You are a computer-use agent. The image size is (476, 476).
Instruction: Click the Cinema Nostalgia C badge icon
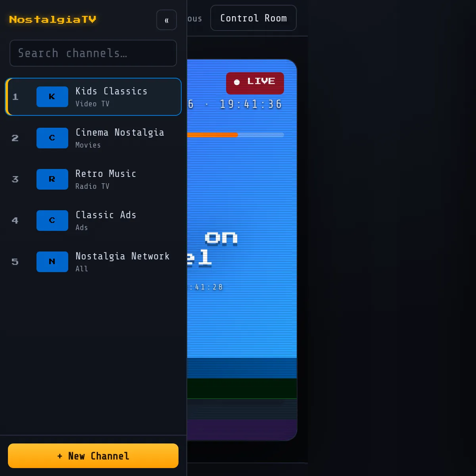[52, 138]
